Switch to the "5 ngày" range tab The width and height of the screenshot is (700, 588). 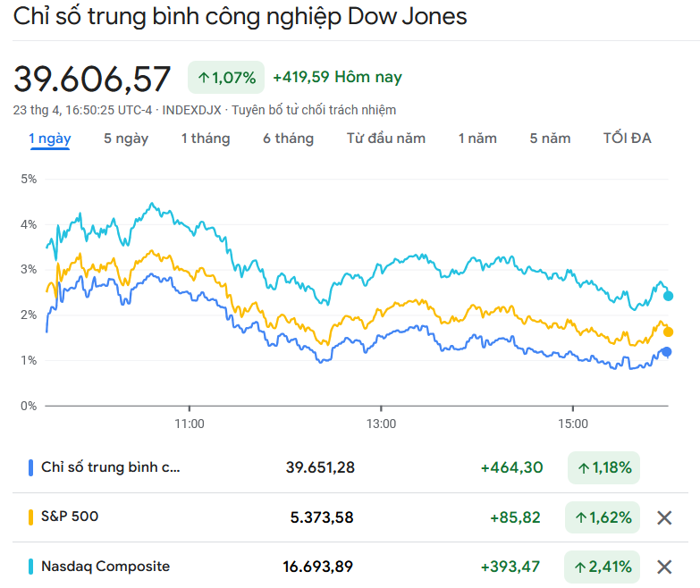pos(126,139)
